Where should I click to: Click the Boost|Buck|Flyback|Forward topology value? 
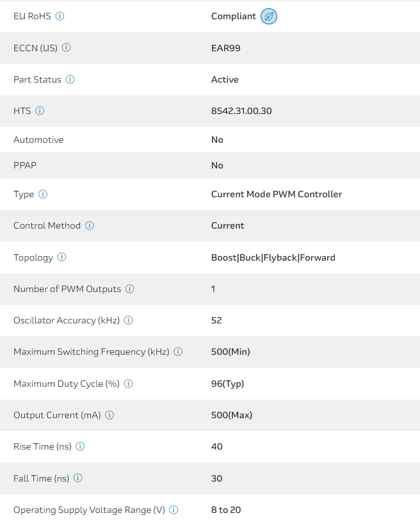point(273,257)
